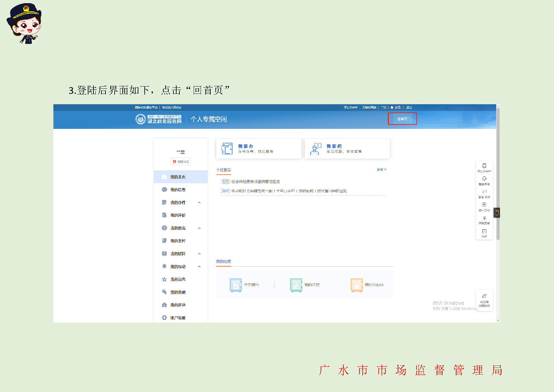Open the 湖北省人民政府 top link
This screenshot has width=554, height=392.
point(172,107)
